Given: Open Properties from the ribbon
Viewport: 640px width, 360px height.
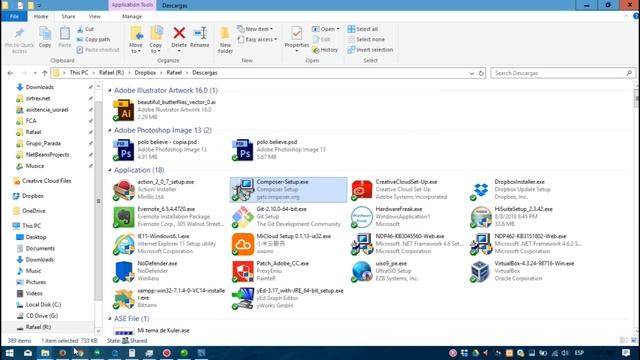Looking at the screenshot, I should pyautogui.click(x=297, y=38).
